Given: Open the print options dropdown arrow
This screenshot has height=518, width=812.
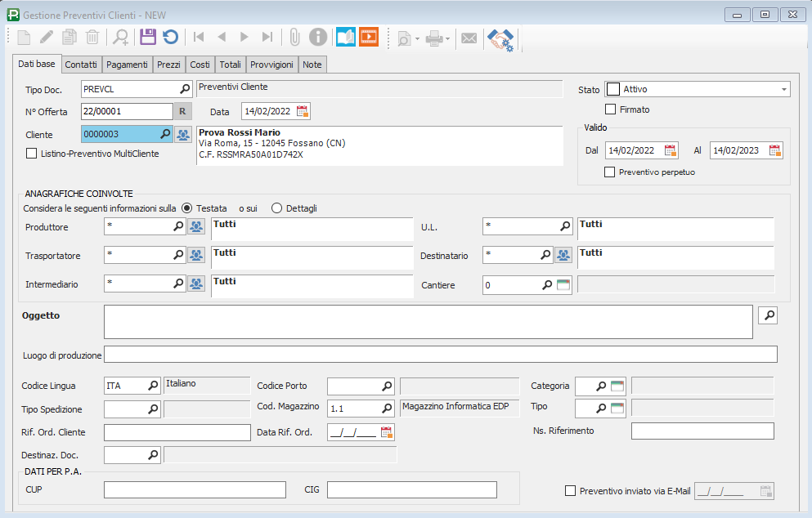Looking at the screenshot, I should 447,38.
